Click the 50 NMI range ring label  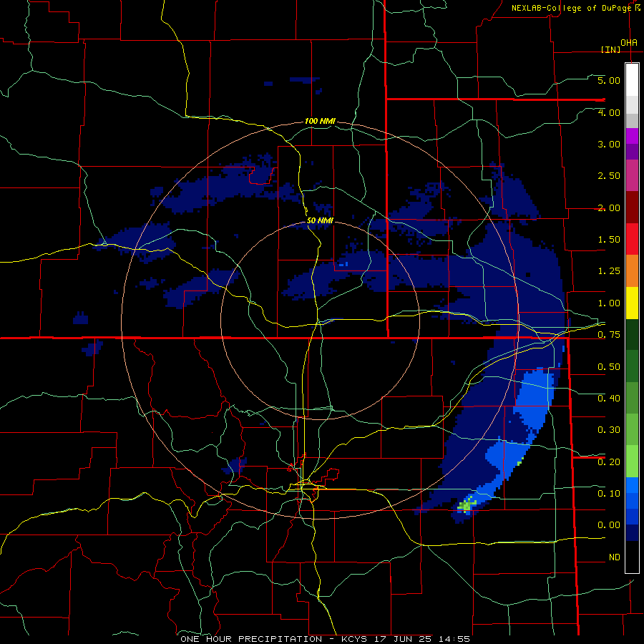pyautogui.click(x=320, y=220)
